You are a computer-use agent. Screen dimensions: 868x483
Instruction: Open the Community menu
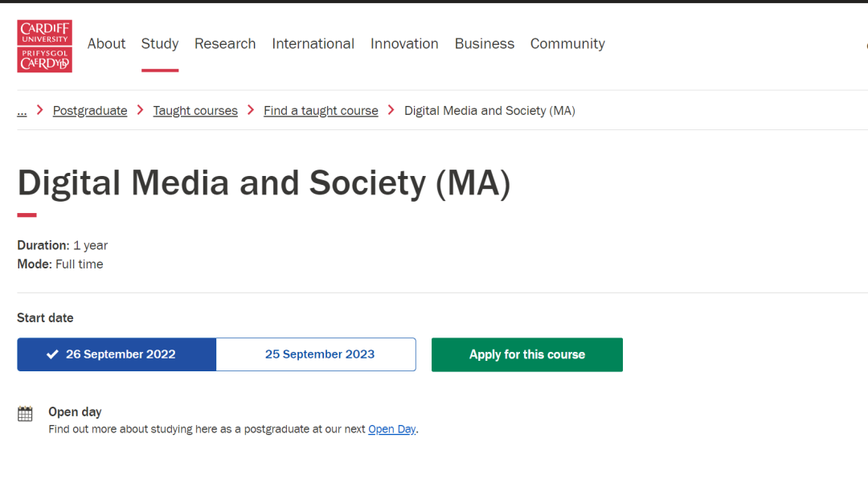[x=567, y=44]
